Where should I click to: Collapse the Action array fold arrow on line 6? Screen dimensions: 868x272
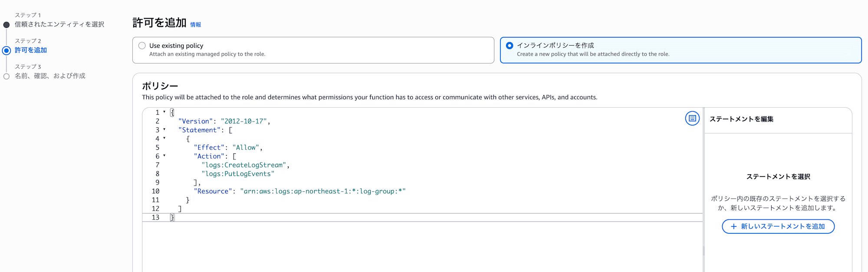point(164,156)
